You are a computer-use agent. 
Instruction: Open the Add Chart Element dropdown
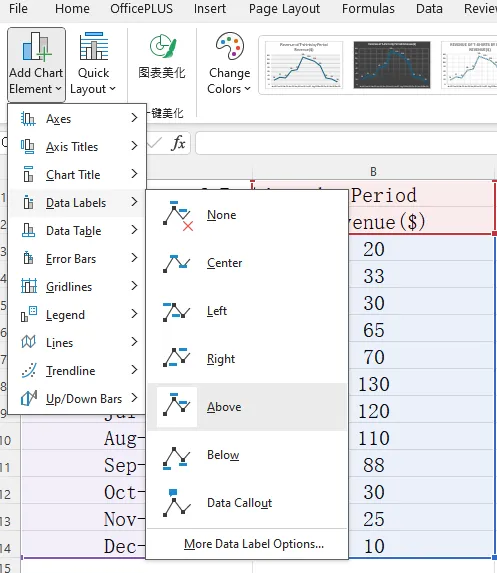pos(36,64)
